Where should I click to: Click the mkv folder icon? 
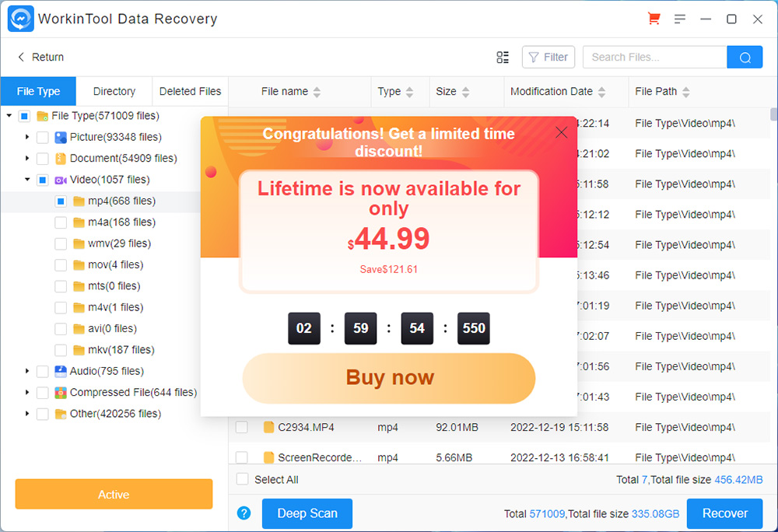click(79, 350)
